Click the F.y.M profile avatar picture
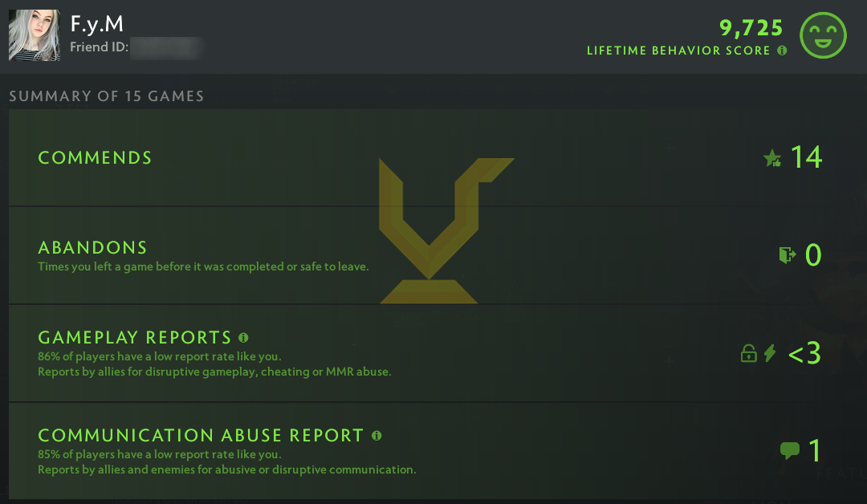867x504 pixels. pos(34,35)
